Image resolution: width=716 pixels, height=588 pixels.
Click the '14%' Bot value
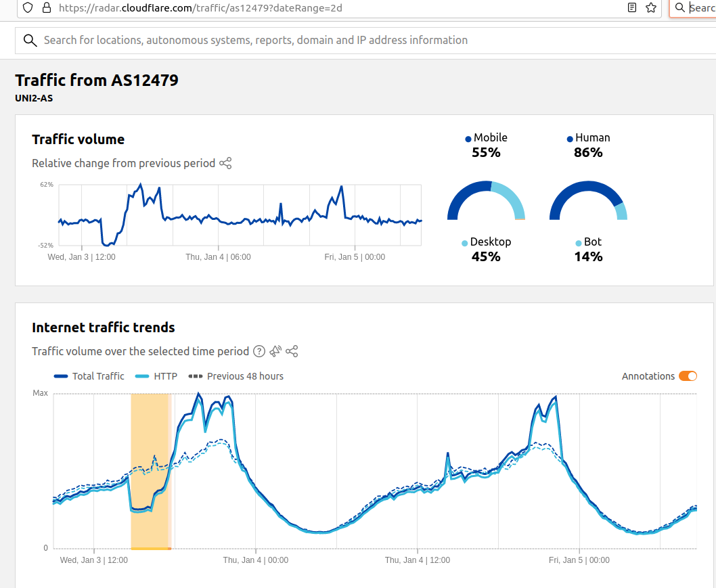click(588, 256)
